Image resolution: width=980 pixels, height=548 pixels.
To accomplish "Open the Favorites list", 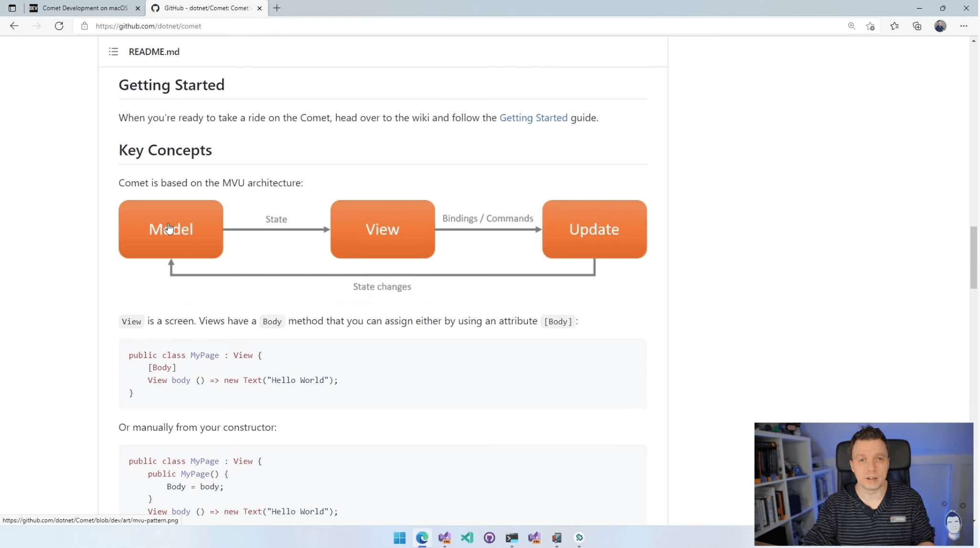I will pyautogui.click(x=895, y=26).
